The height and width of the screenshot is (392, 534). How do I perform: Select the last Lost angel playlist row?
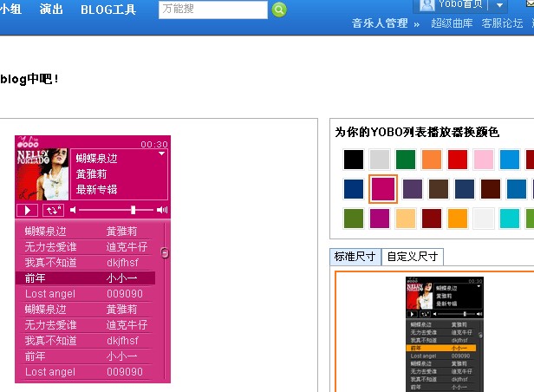tap(87, 371)
